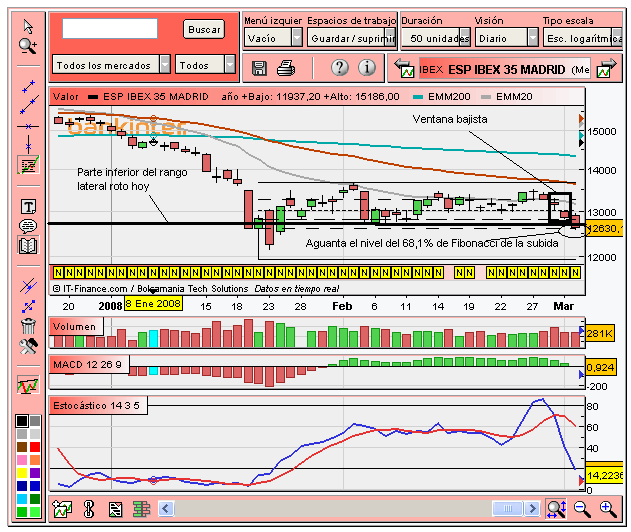Select the long trend line tool

[29, 105]
